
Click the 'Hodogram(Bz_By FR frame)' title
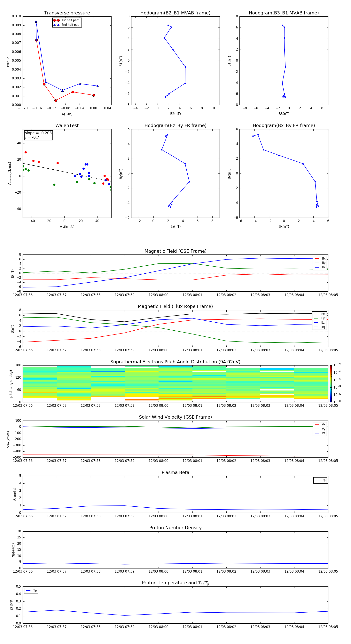pos(175,125)
